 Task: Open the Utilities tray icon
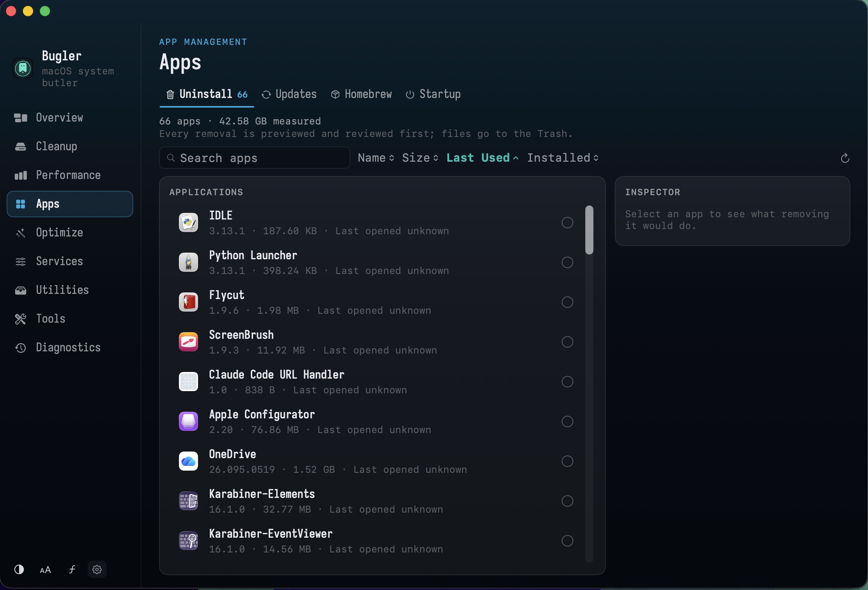click(x=21, y=290)
